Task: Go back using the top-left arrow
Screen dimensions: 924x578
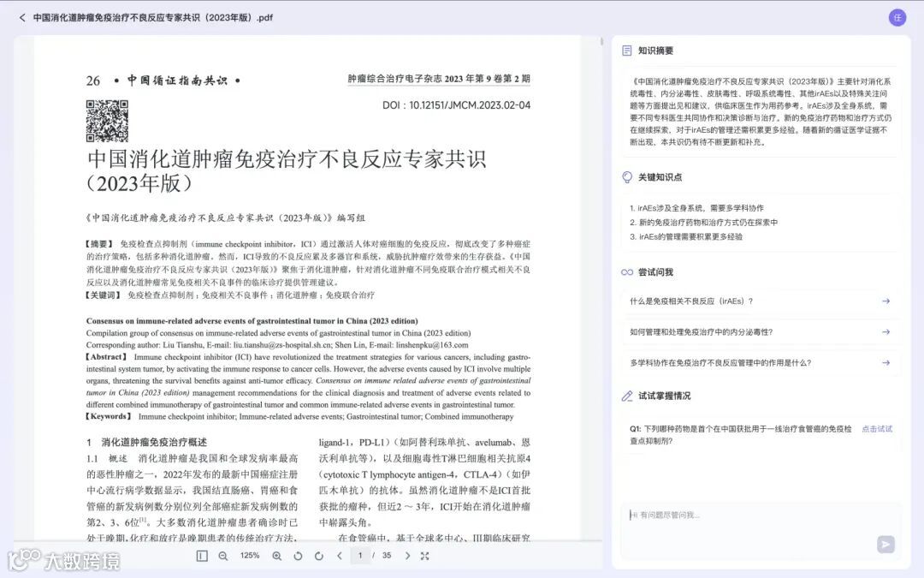Action: 22,18
